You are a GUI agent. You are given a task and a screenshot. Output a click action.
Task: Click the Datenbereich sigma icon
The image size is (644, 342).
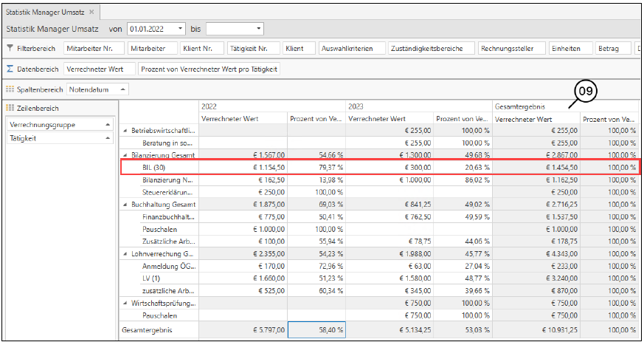click(x=10, y=69)
